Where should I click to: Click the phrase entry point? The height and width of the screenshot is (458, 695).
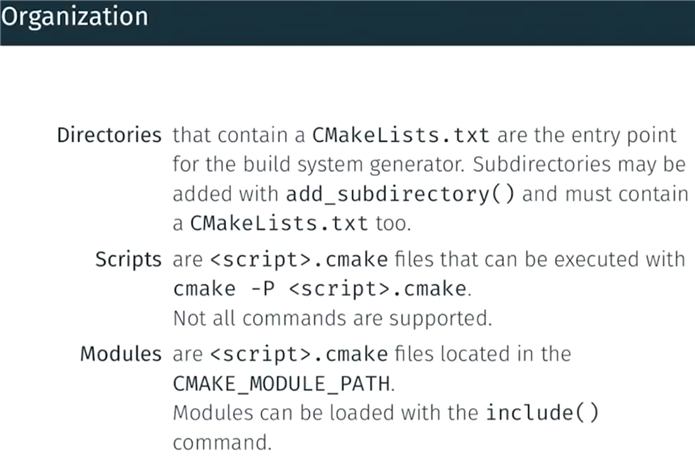click(624, 136)
